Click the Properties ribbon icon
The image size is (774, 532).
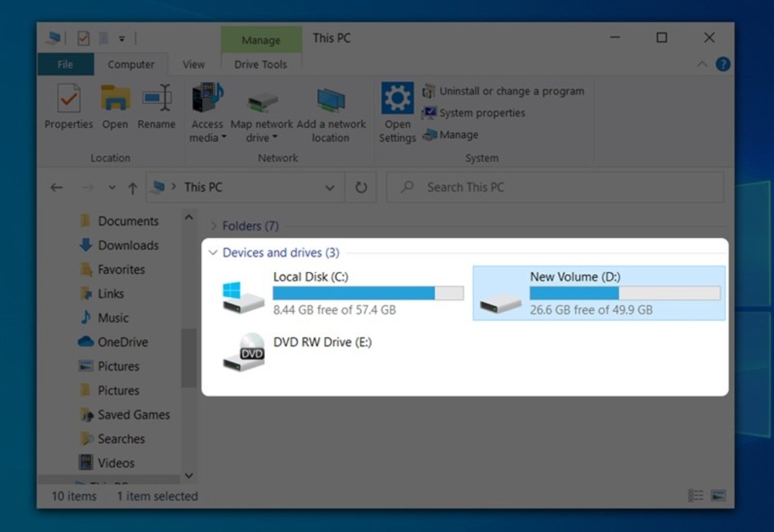coord(68,99)
